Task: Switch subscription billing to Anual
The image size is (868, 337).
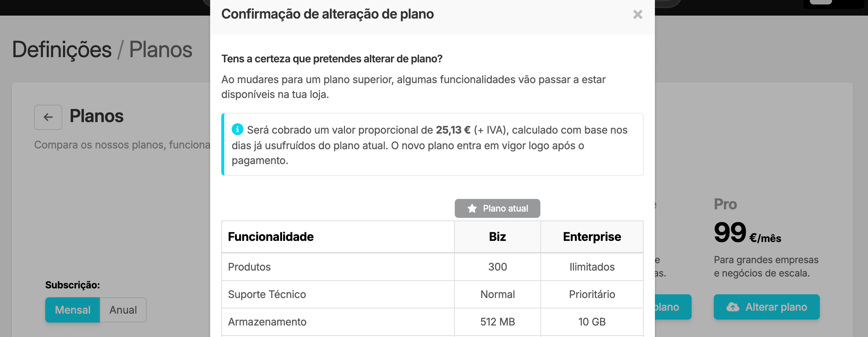Action: pos(123,310)
